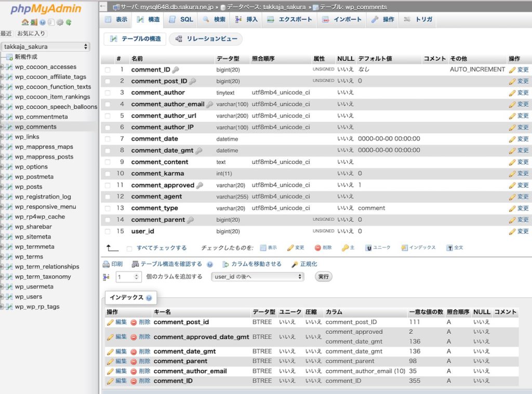Click the pencil edit icon for comment_ID row
This screenshot has width=532, height=394.
pyautogui.click(x=512, y=70)
